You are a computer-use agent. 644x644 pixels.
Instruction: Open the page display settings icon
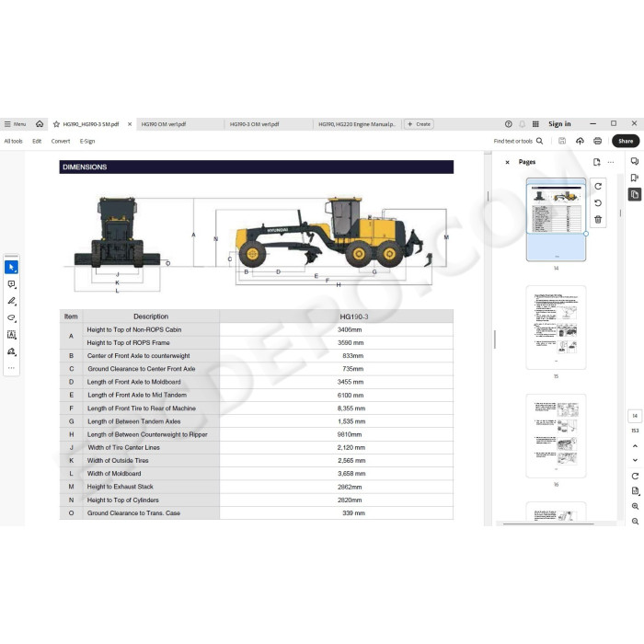coord(635,491)
